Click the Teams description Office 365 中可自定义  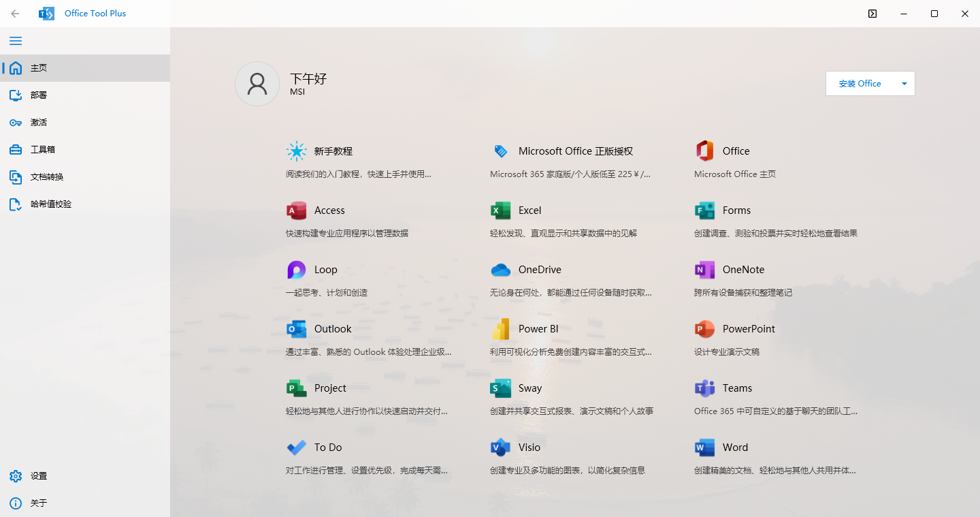click(776, 411)
